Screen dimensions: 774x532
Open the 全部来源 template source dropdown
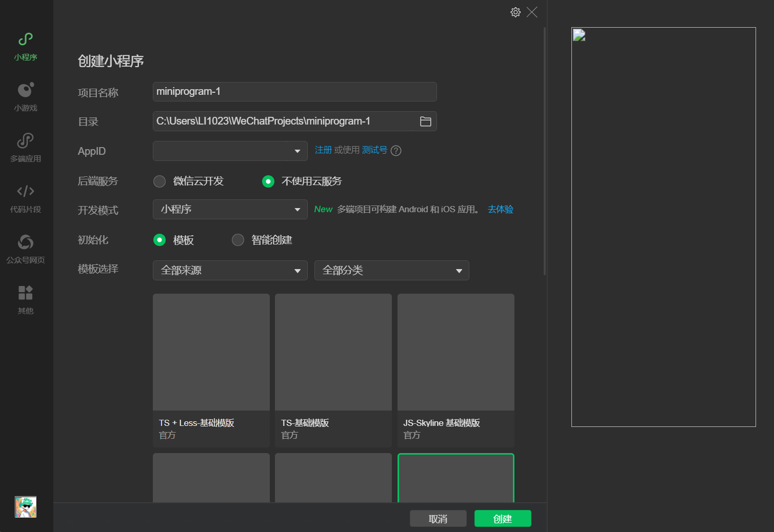(230, 271)
